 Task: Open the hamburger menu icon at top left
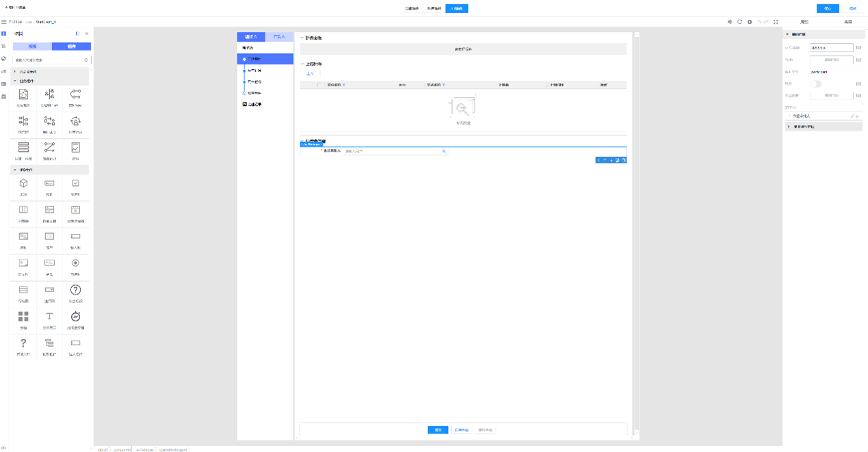3,22
